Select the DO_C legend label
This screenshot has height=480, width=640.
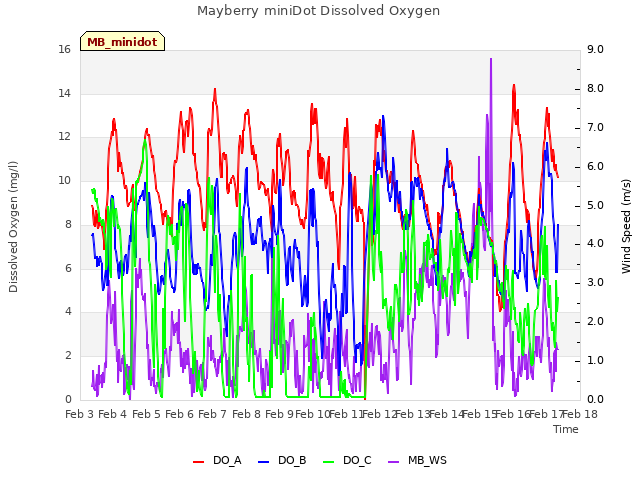[358, 461]
